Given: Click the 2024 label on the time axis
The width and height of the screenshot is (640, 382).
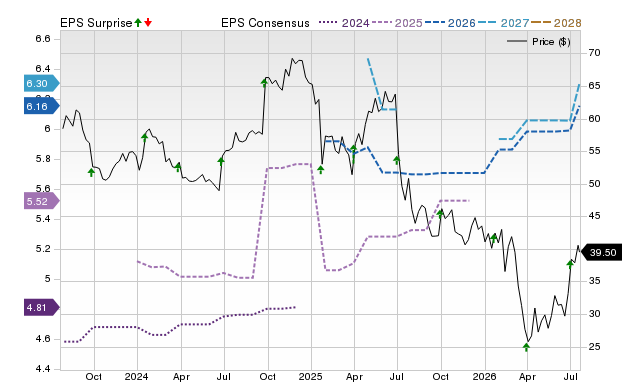Looking at the screenshot, I should (x=136, y=376).
